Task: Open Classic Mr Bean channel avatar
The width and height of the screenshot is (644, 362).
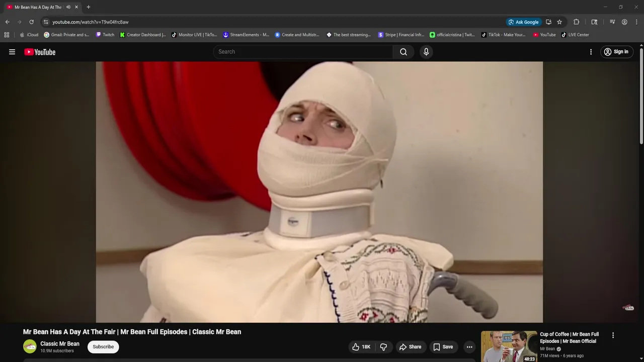Action: point(30,346)
